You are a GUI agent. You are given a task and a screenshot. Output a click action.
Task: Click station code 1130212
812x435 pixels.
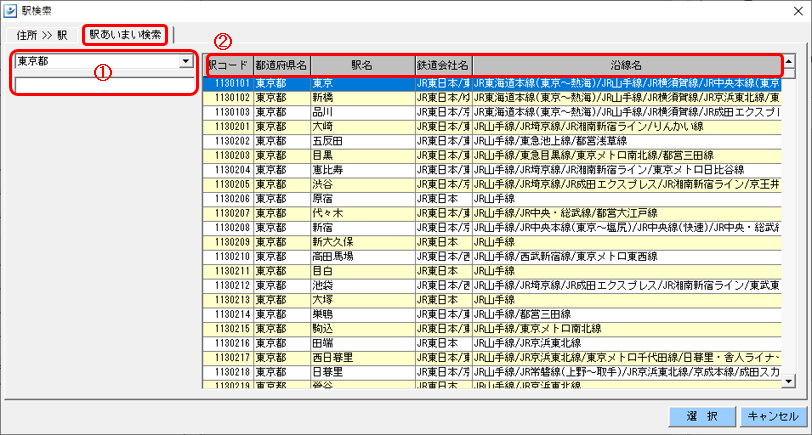233,285
